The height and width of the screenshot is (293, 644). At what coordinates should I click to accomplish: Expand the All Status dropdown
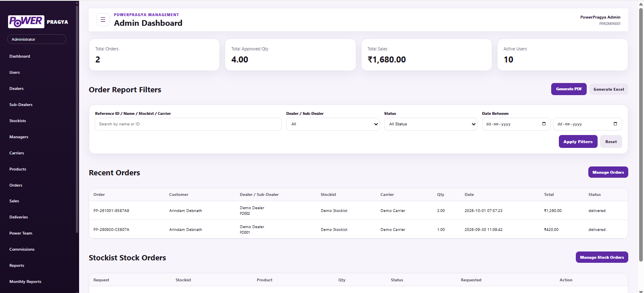pos(431,124)
